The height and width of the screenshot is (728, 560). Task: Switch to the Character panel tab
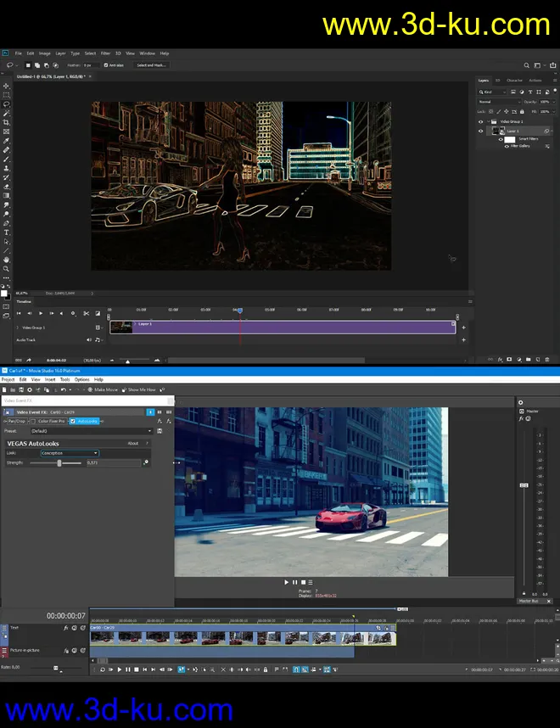[x=515, y=81]
